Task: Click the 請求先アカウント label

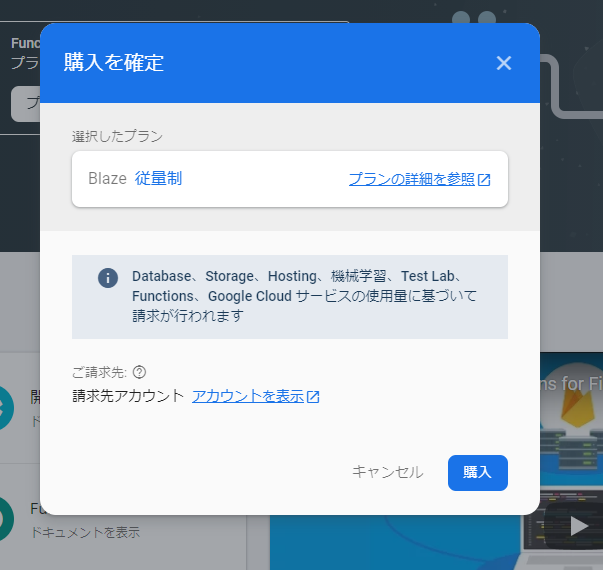Action: (128, 396)
